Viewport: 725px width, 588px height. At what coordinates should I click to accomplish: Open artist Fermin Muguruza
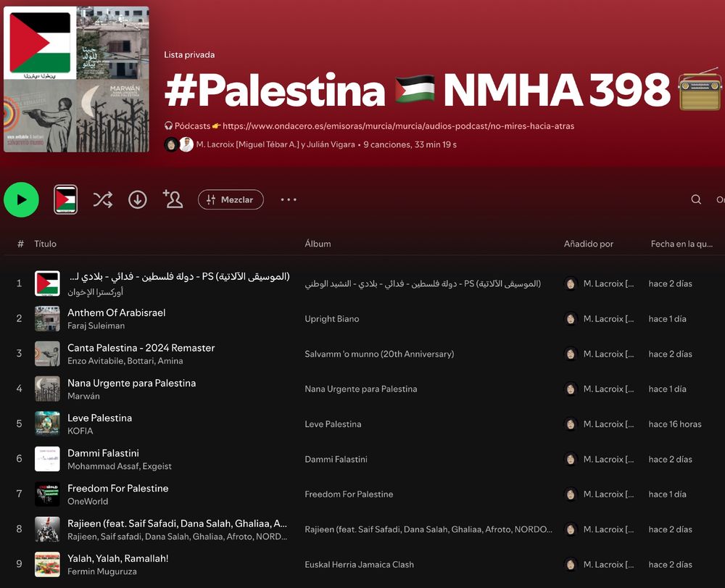click(102, 572)
